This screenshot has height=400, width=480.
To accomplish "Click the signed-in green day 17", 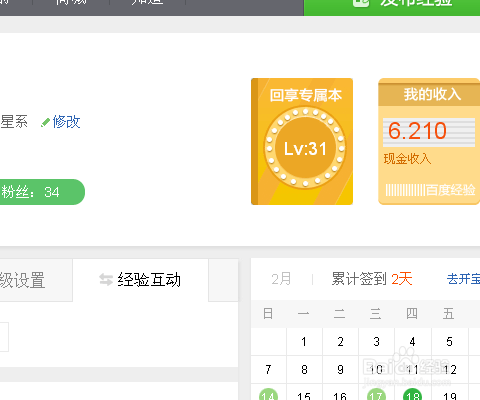I will [x=376, y=395].
